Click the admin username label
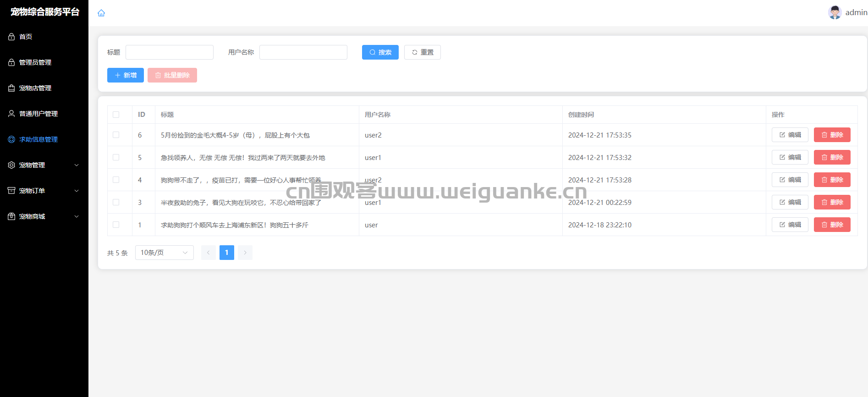 856,12
